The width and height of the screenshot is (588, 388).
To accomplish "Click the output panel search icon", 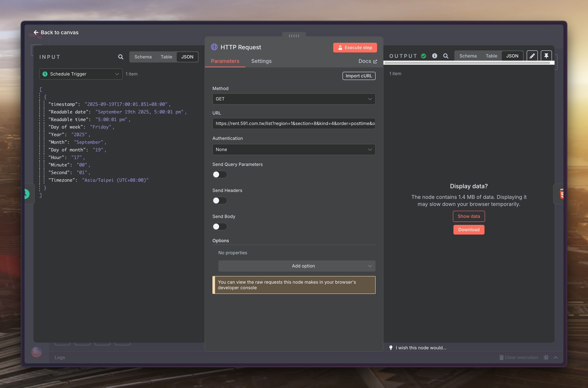I will [446, 56].
